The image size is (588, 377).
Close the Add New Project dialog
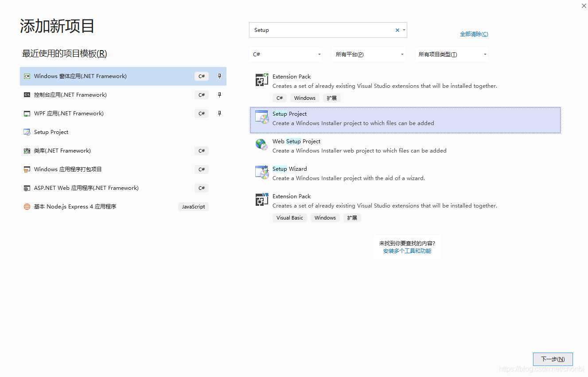[584, 5]
